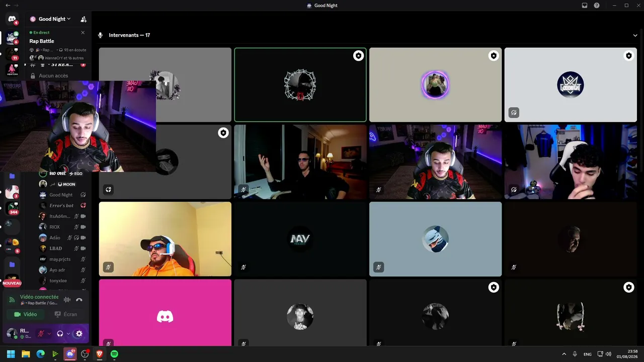This screenshot has width=644, height=362.
Task: Select may.prjcts in the voice member list
Action: 62,259
